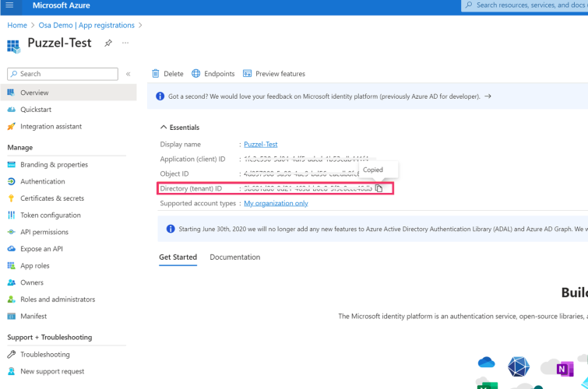Click the Delete trash icon
This screenshot has width=588, height=389.
click(156, 74)
